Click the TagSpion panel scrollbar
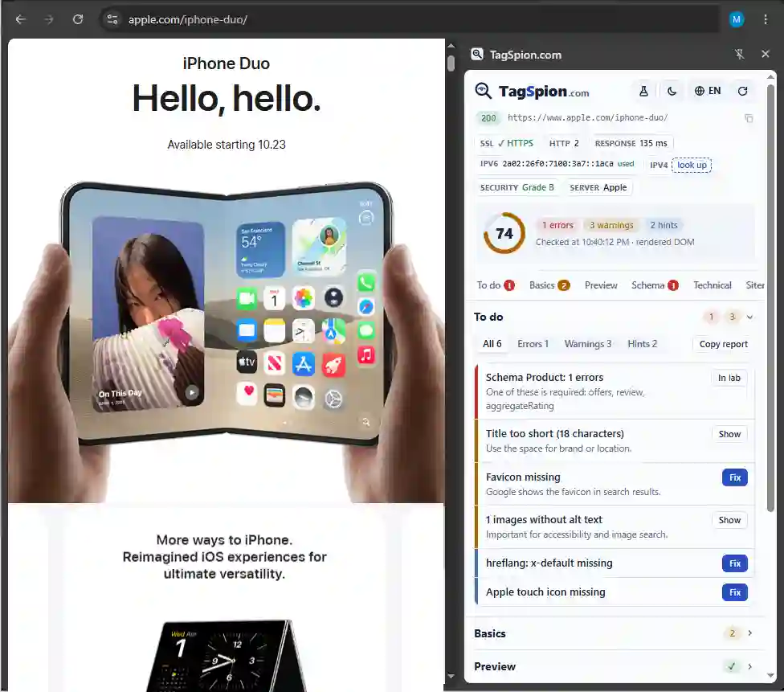 click(x=770, y=297)
